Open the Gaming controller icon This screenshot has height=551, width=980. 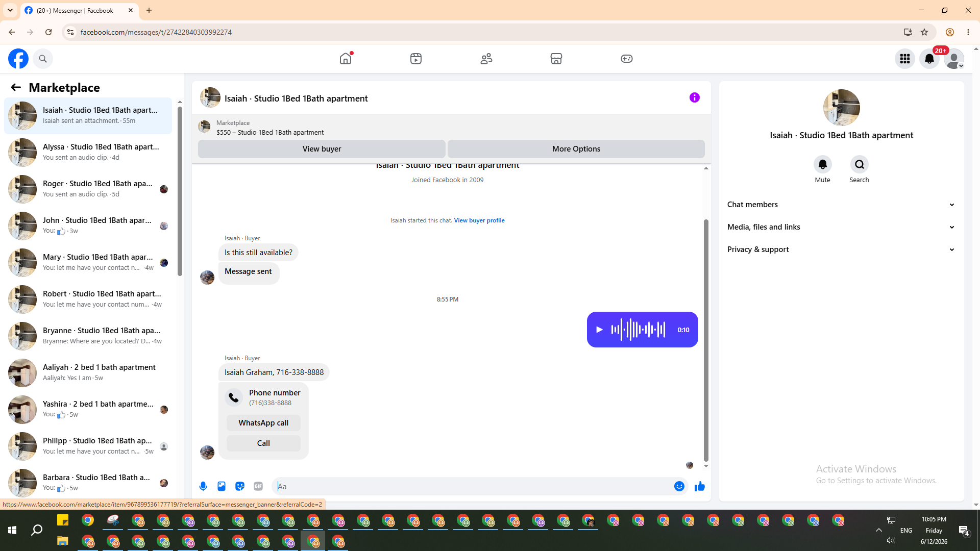[x=627, y=59]
